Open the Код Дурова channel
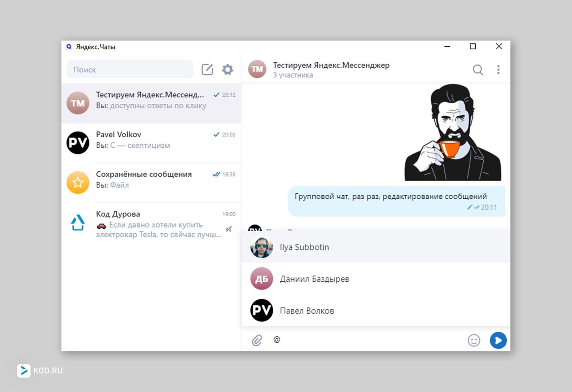 tap(151, 224)
